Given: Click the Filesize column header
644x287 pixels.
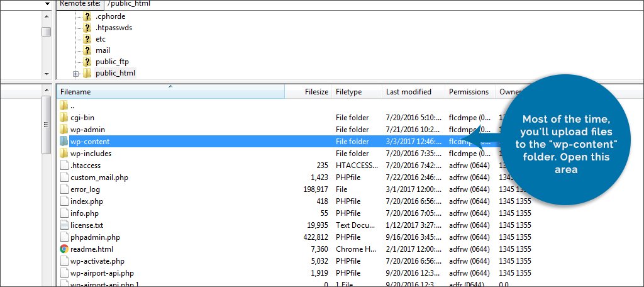Looking at the screenshot, I should pos(308,92).
